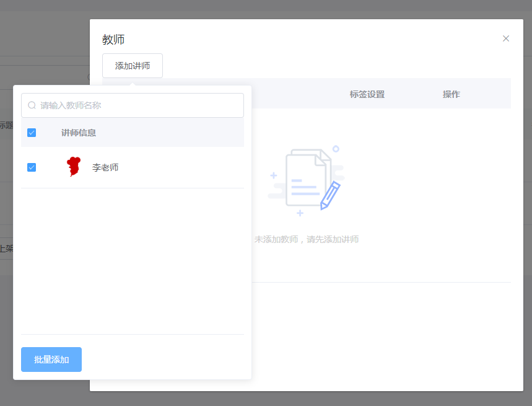
Task: Uncheck the checkbox next to 李老师
Action: tap(31, 167)
